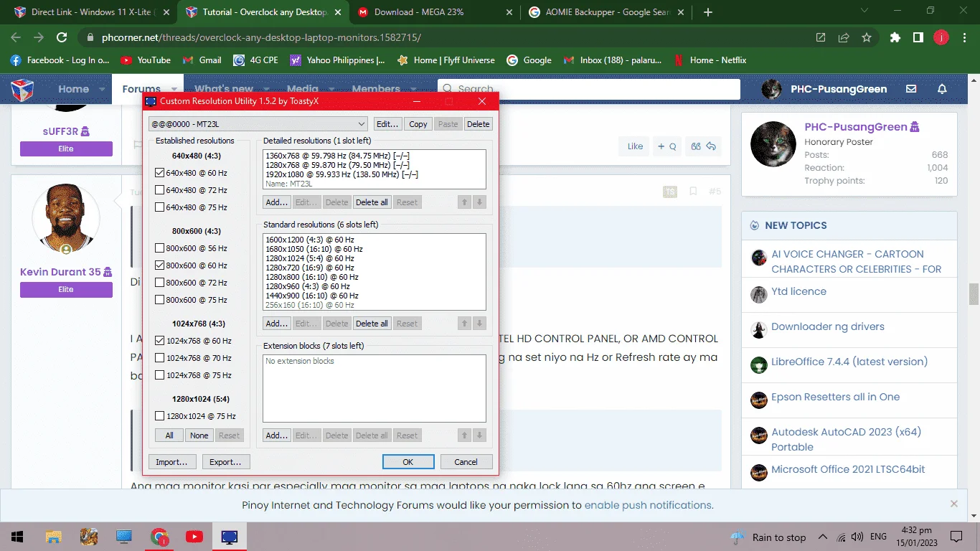
Task: Switch to Download - MEGA 23% tab
Action: tap(434, 12)
